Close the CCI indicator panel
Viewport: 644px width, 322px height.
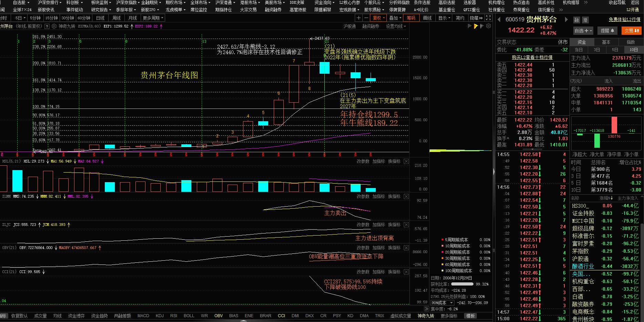(406, 272)
